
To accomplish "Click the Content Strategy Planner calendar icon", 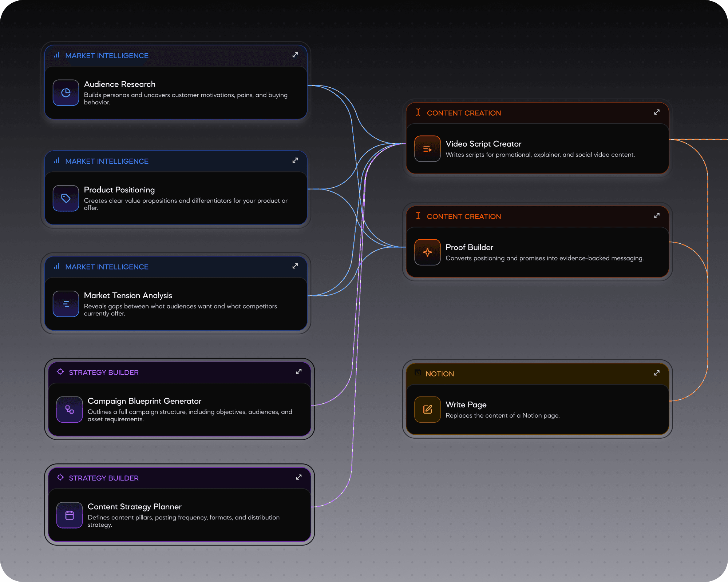I will 70,515.
